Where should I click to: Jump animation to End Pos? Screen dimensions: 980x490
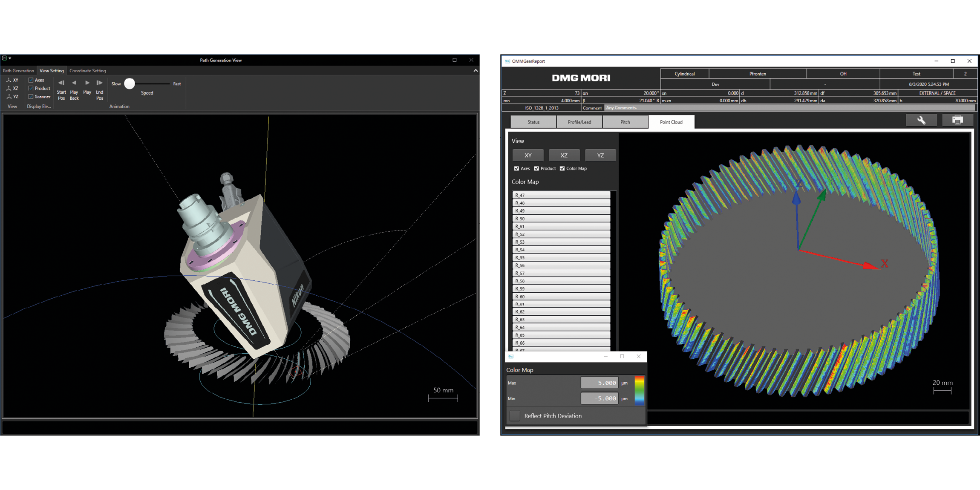[x=100, y=89]
